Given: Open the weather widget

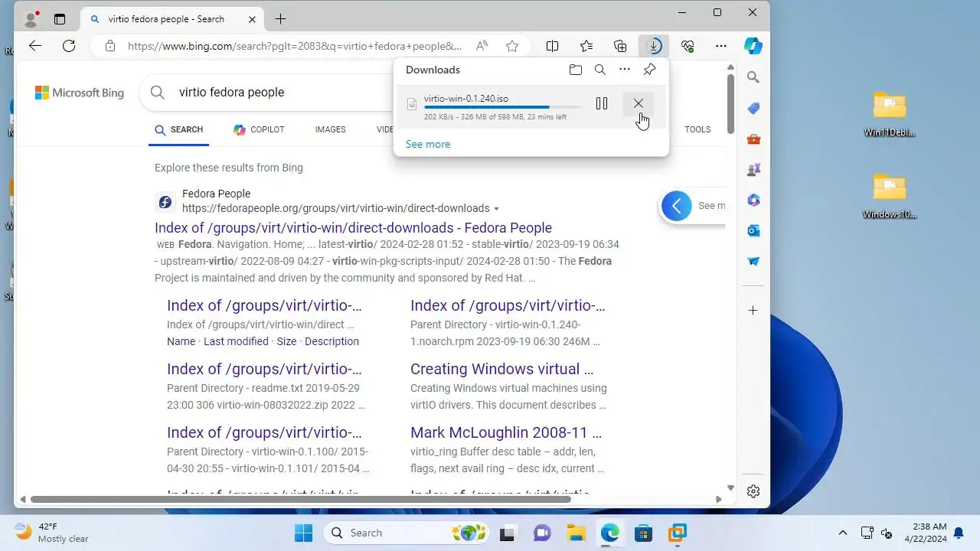Looking at the screenshot, I should (51, 533).
